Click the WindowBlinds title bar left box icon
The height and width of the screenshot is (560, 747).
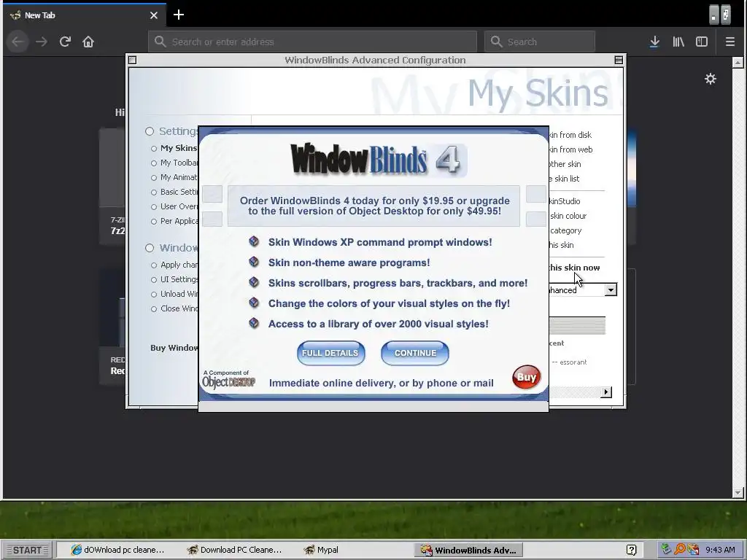tap(133, 60)
